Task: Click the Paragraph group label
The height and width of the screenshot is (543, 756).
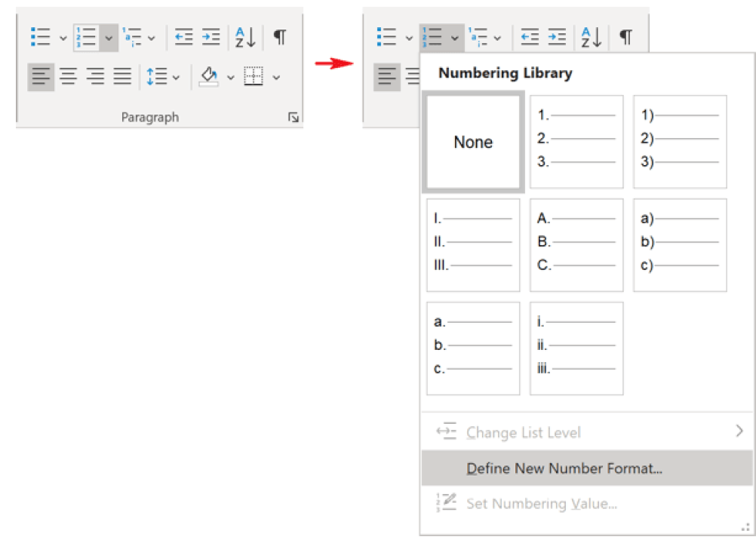Action: [x=150, y=117]
